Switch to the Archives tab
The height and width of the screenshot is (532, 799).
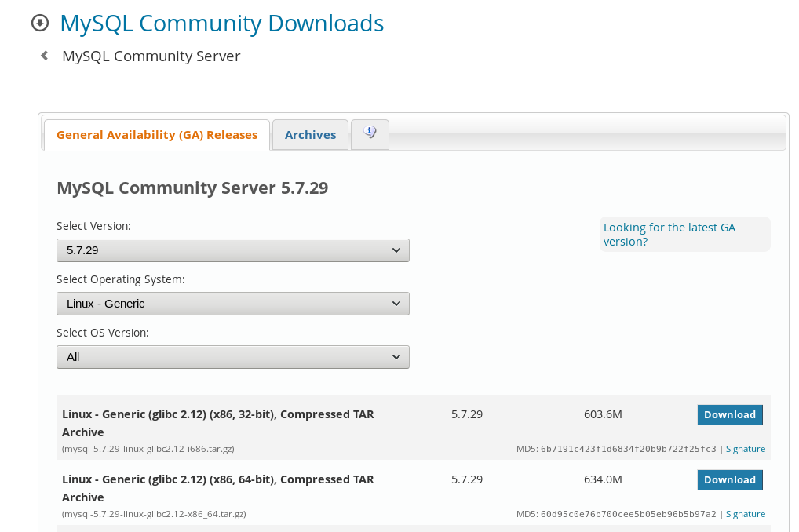point(310,135)
